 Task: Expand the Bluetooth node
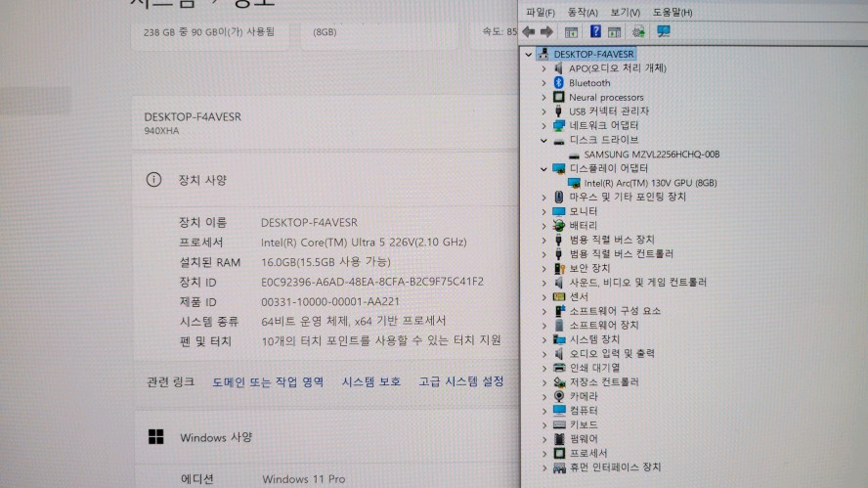[x=543, y=82]
